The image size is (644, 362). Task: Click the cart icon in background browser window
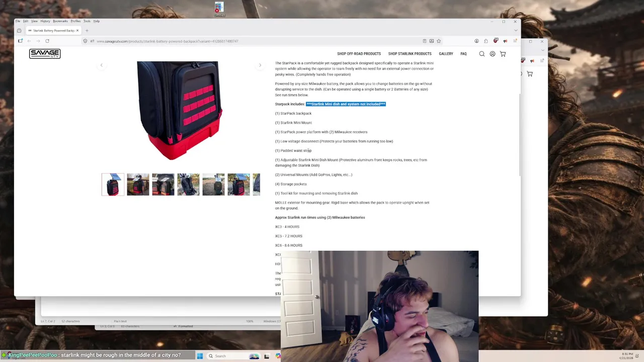(x=530, y=74)
